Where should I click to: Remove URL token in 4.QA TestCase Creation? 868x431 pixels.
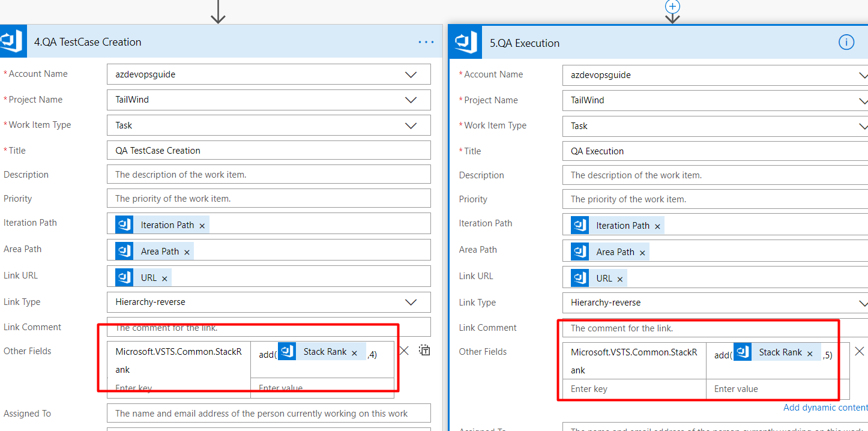click(164, 279)
